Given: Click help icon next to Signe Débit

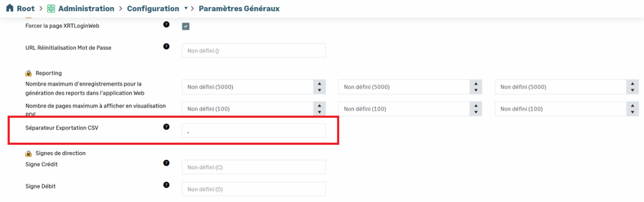Looking at the screenshot, I should pyautogui.click(x=166, y=185).
